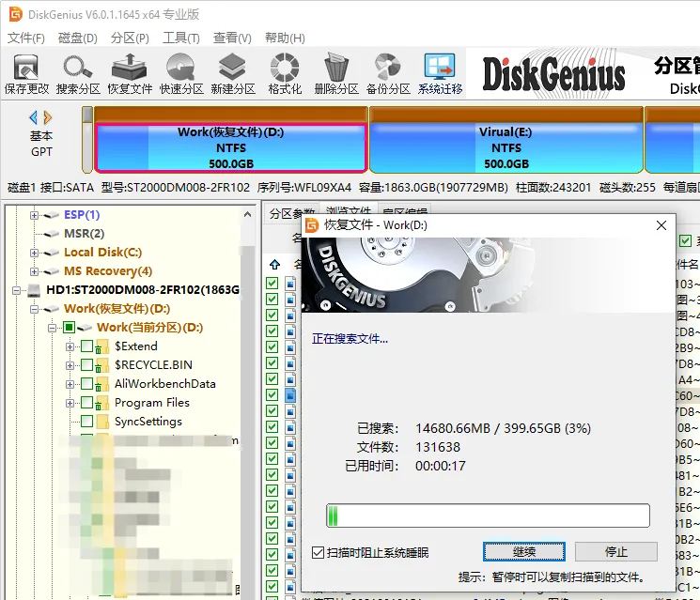Check the $RECYCLE.BIN folder checkbox

point(87,365)
